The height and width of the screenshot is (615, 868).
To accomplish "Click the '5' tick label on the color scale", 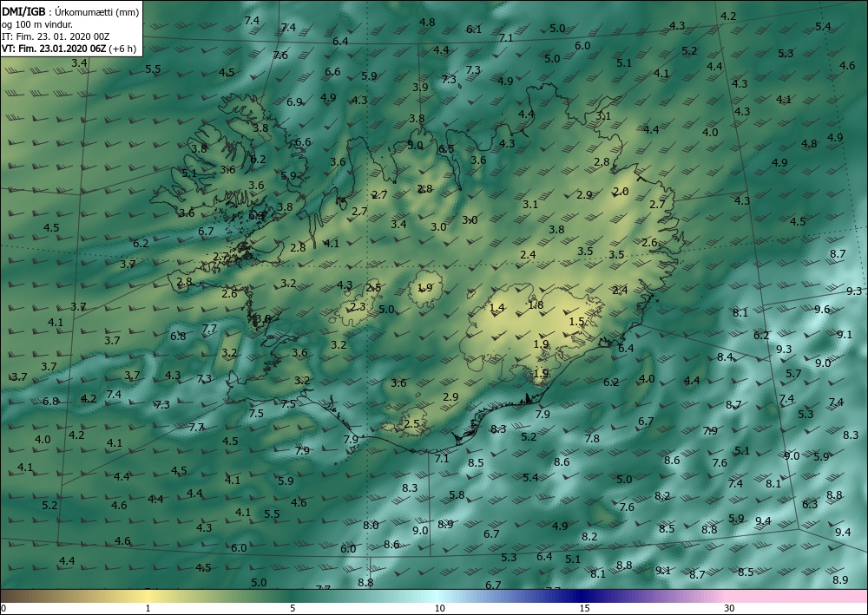I will click(x=293, y=609).
